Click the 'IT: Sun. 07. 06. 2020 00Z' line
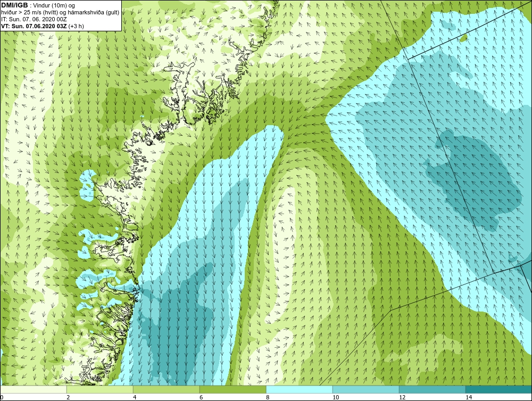This screenshot has width=532, height=401. coord(34,19)
